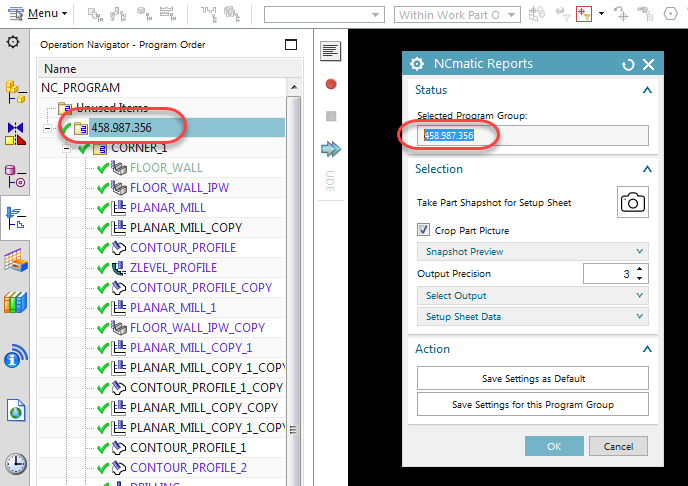Open the empty selection filter dropdown
688x486 pixels.
324,14
